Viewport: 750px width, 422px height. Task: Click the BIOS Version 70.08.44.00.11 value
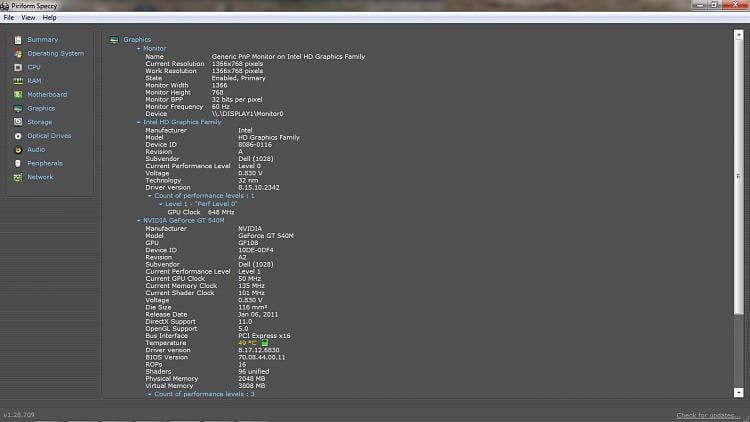pos(262,357)
